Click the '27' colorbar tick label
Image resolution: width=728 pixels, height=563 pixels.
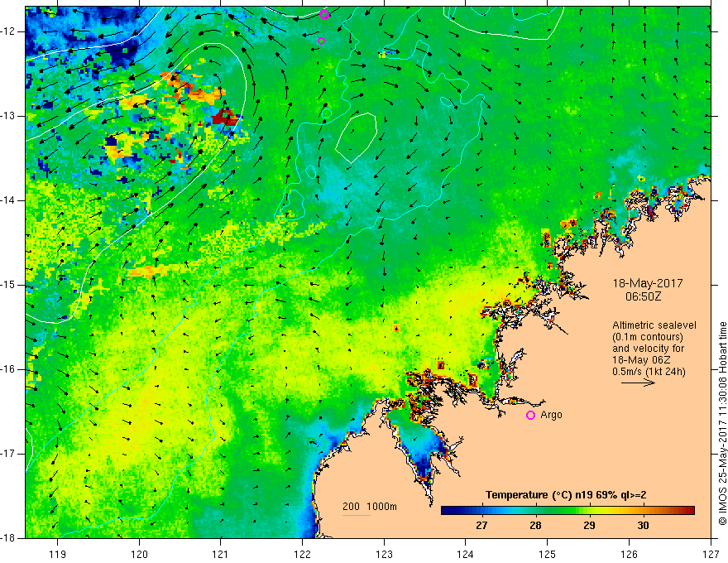(x=481, y=526)
